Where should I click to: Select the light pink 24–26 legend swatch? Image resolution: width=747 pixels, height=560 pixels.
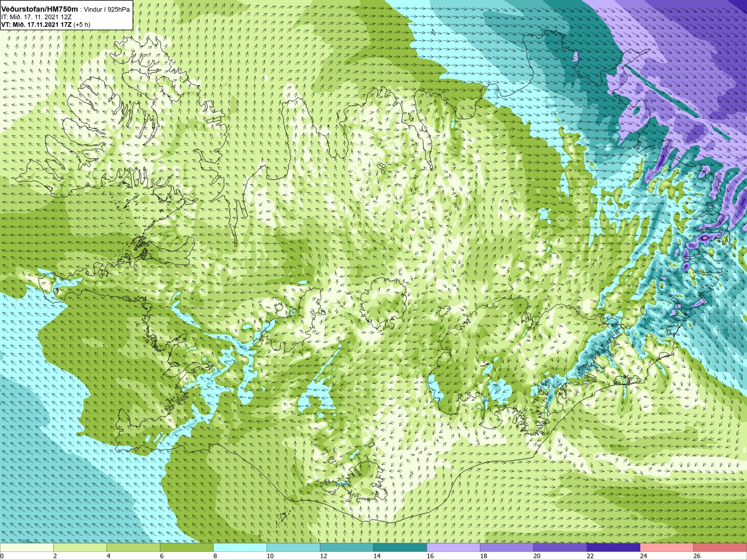point(667,548)
